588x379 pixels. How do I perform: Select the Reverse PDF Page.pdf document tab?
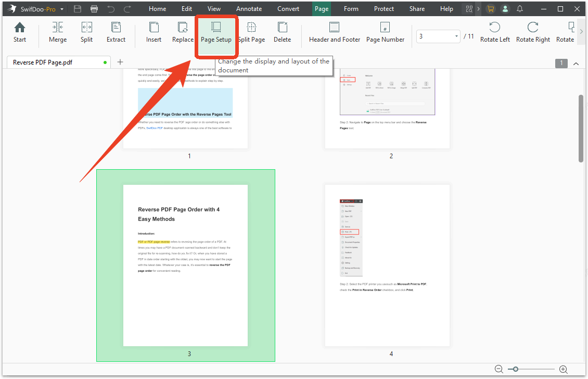click(58, 62)
